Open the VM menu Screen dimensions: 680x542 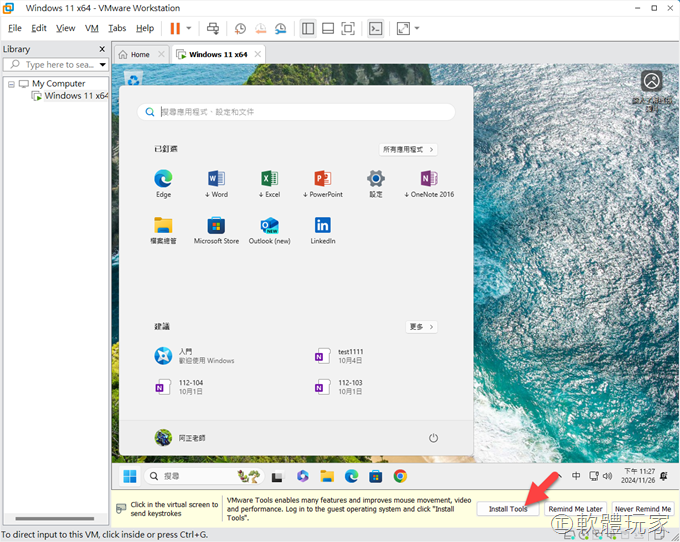click(x=92, y=28)
